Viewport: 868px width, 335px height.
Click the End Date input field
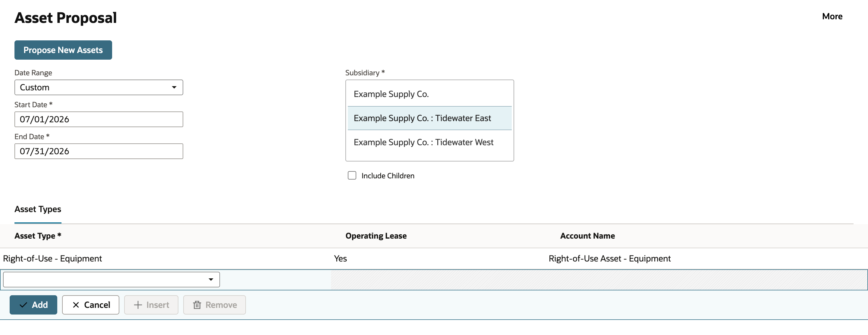click(x=99, y=151)
